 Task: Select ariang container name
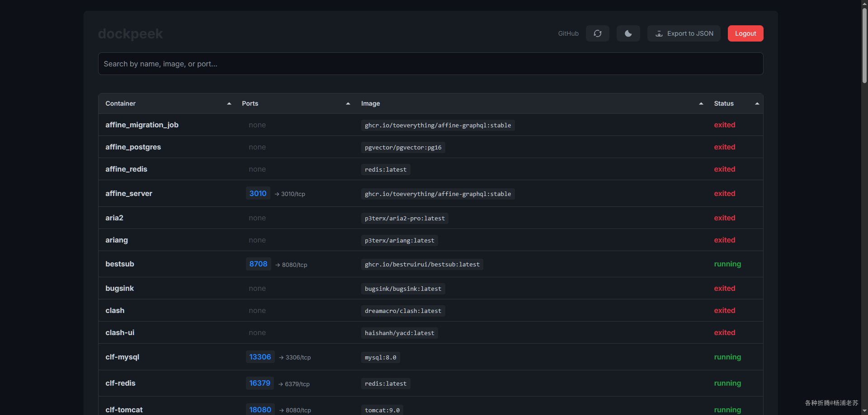coord(117,240)
